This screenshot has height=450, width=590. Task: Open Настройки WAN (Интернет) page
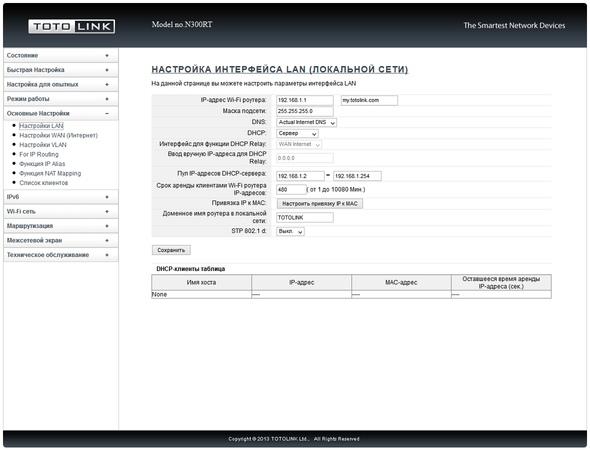pos(58,135)
